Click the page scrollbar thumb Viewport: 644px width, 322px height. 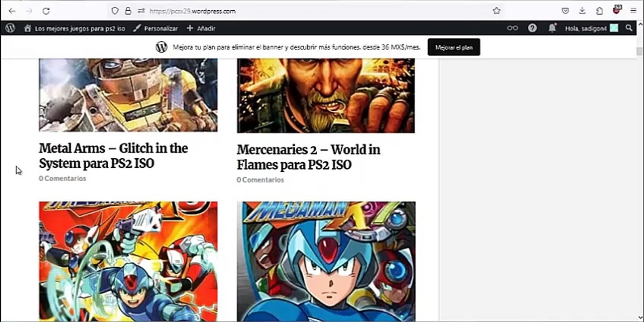tap(640, 51)
